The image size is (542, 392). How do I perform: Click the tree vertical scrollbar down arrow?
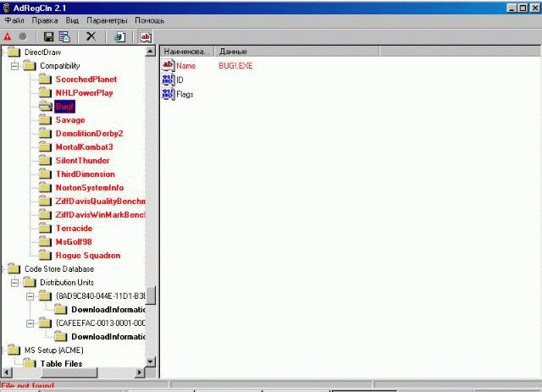coord(151,362)
